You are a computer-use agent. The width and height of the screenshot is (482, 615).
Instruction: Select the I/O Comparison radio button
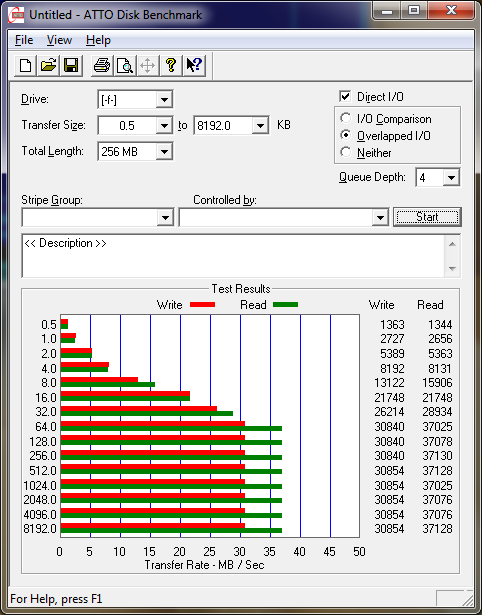tap(346, 118)
